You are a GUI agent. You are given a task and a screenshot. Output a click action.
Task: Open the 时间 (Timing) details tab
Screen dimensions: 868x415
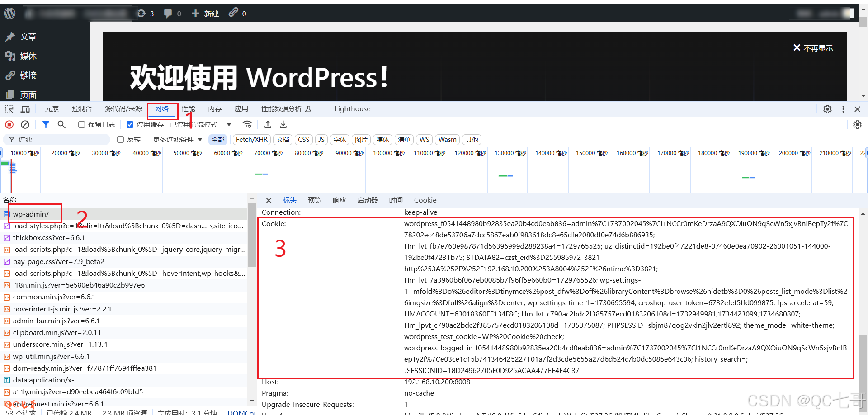click(x=396, y=200)
